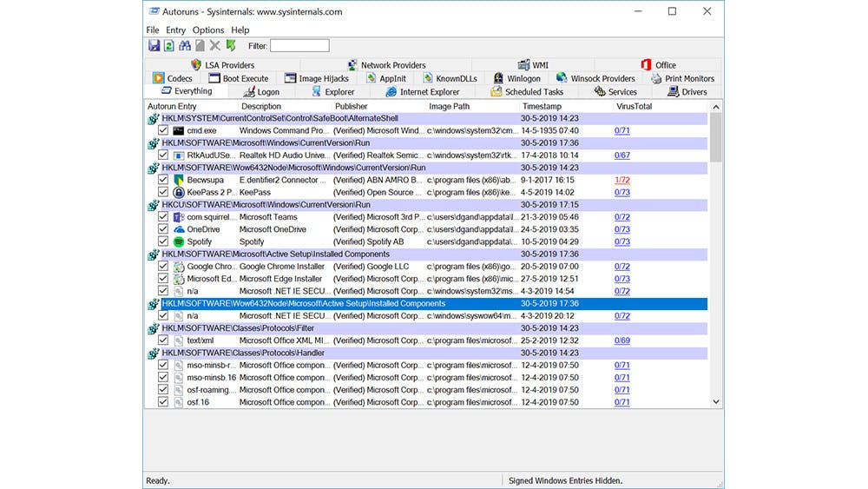
Task: Open the Options menu
Action: point(208,30)
